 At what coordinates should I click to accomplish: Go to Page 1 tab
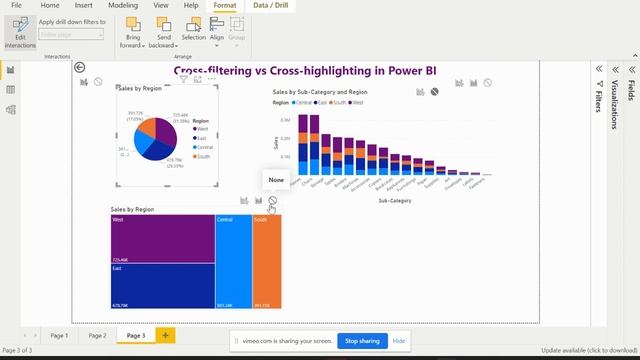pos(59,336)
